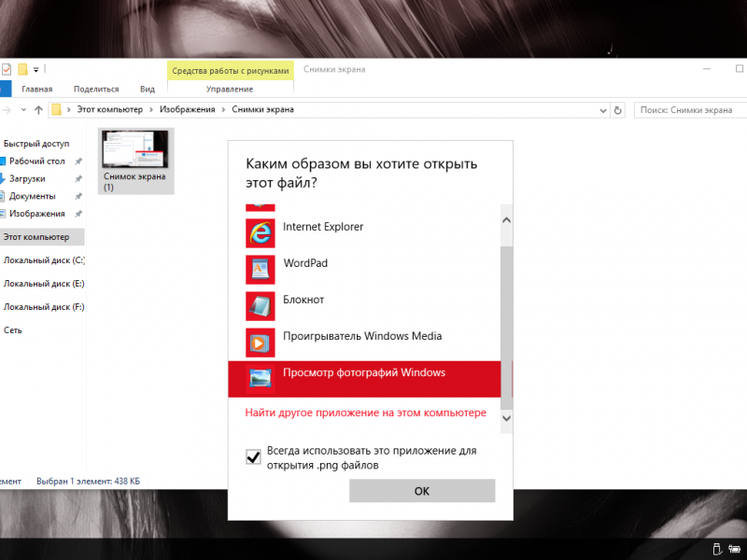Viewport: 747px width, 560px height.
Task: Open the Главная ribbon tab
Action: 37,89
